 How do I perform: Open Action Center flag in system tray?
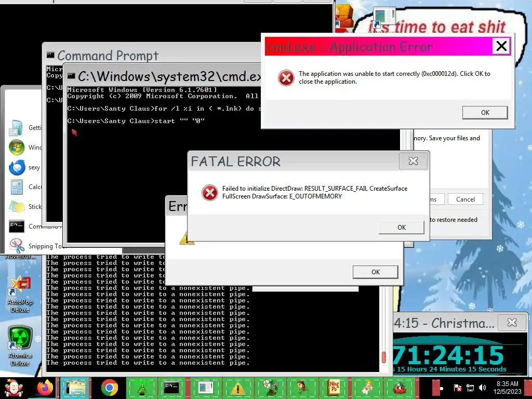(457, 388)
